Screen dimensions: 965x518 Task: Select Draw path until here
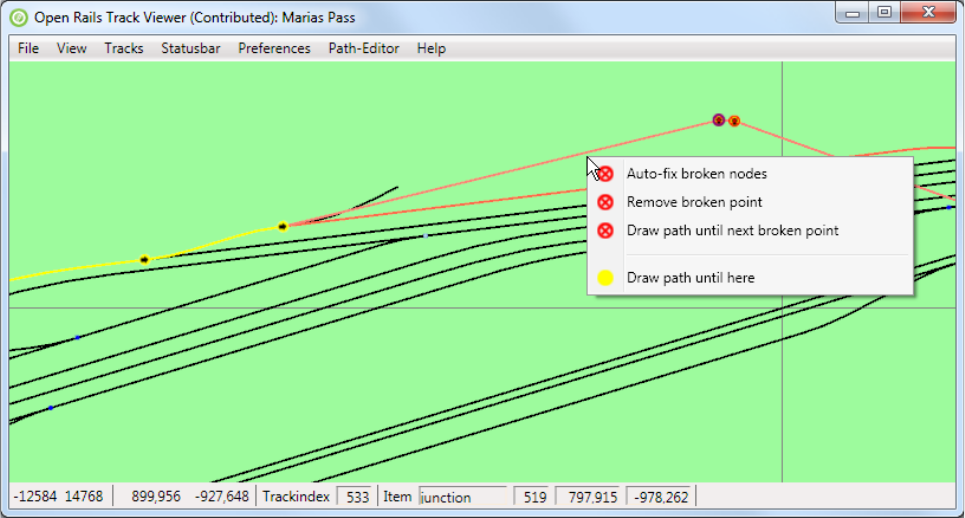(x=750, y=278)
